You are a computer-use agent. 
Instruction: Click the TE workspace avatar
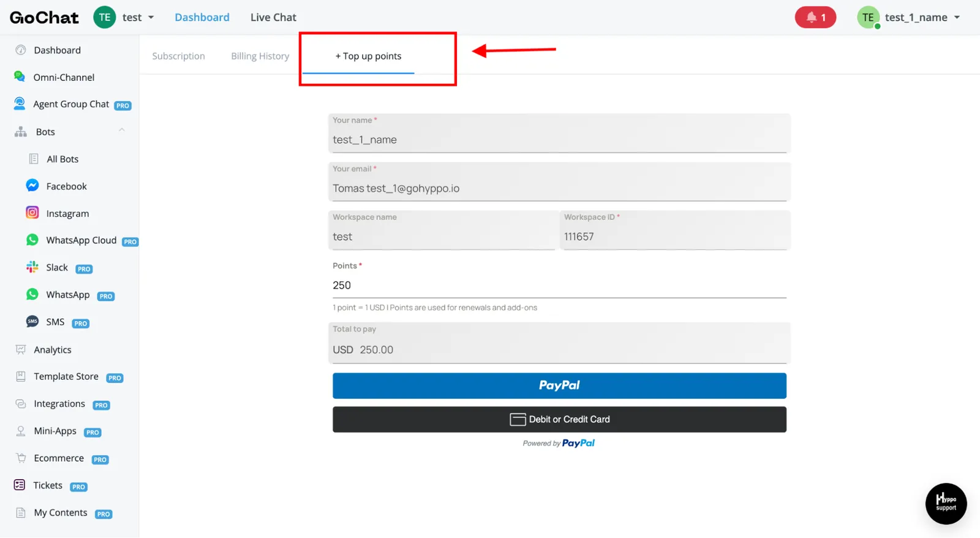pyautogui.click(x=105, y=17)
